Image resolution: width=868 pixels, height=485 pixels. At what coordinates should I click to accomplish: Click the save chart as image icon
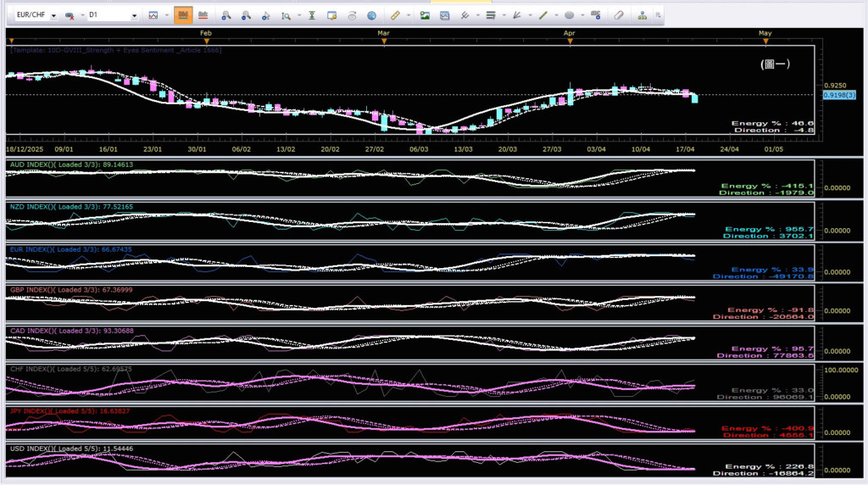tap(425, 15)
